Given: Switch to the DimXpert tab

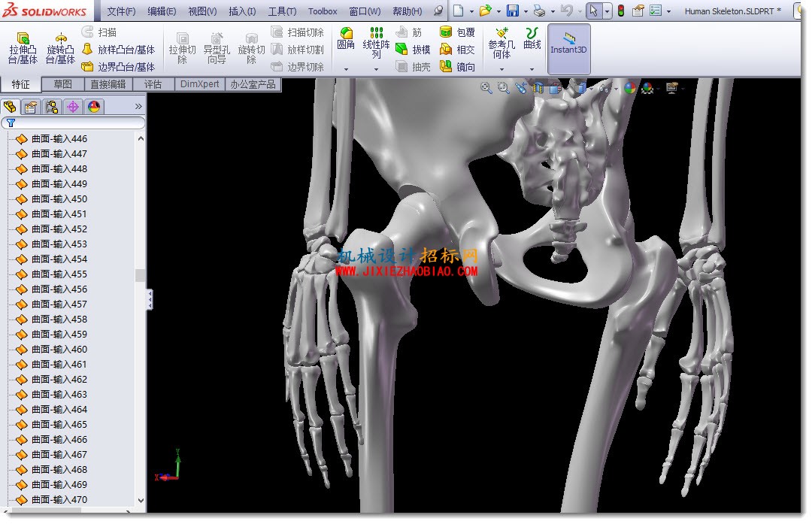Looking at the screenshot, I should pyautogui.click(x=200, y=84).
